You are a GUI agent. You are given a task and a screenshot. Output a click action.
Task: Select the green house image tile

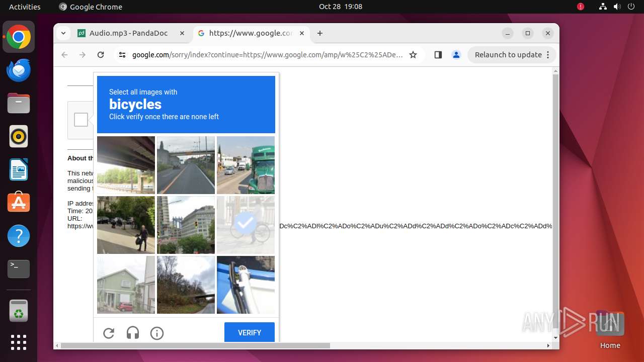[126, 285]
